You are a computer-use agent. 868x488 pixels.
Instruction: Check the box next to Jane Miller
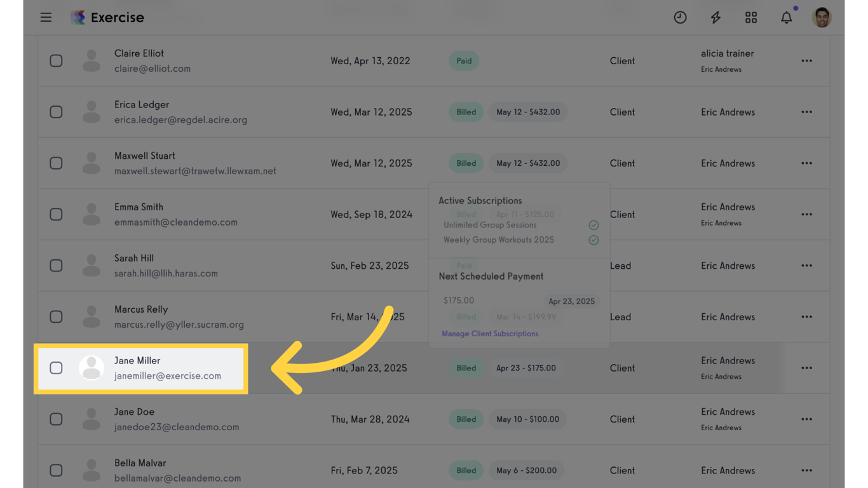coord(56,368)
